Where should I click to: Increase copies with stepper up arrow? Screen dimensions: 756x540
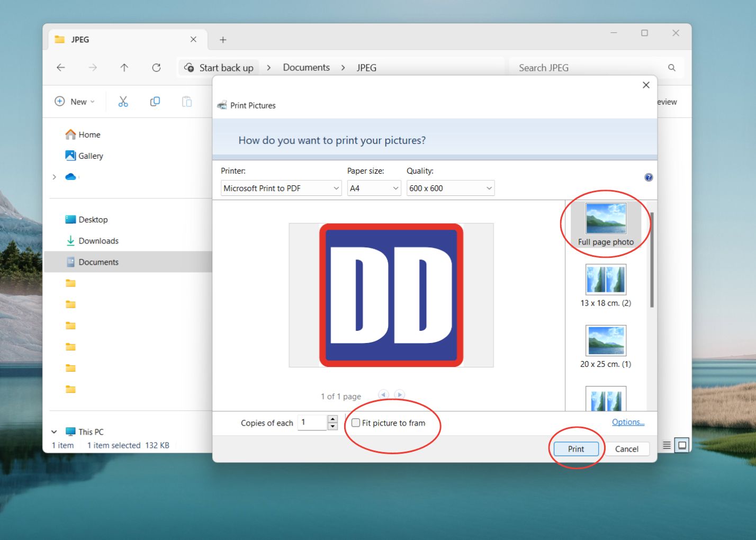pos(332,419)
